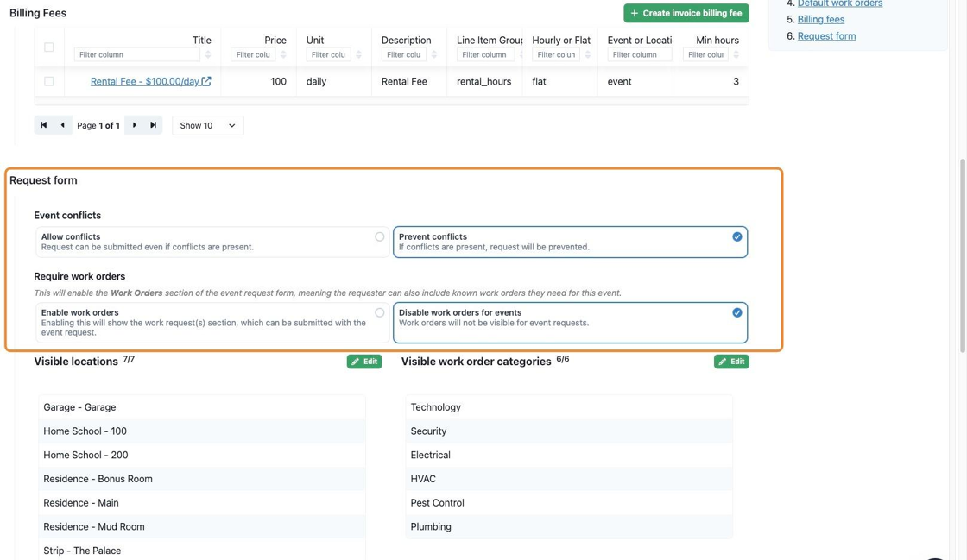
Task: Click Home School - 100 location row
Action: [202, 431]
